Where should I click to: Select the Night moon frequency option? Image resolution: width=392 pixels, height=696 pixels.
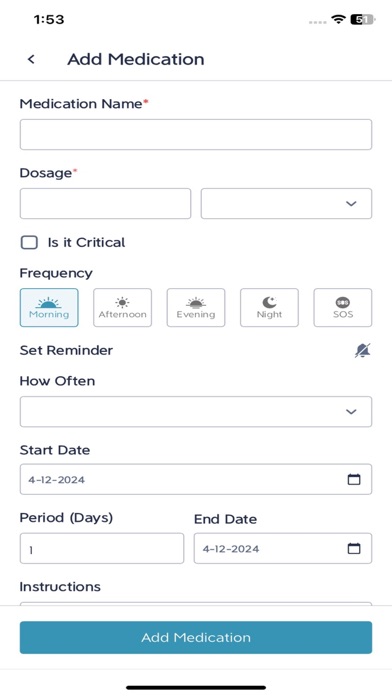pyautogui.click(x=269, y=308)
